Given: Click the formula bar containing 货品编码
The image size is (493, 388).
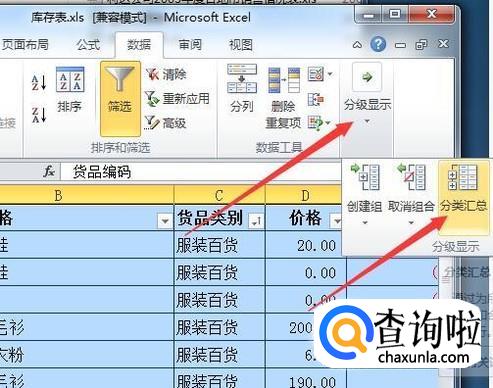Looking at the screenshot, I should tap(200, 172).
